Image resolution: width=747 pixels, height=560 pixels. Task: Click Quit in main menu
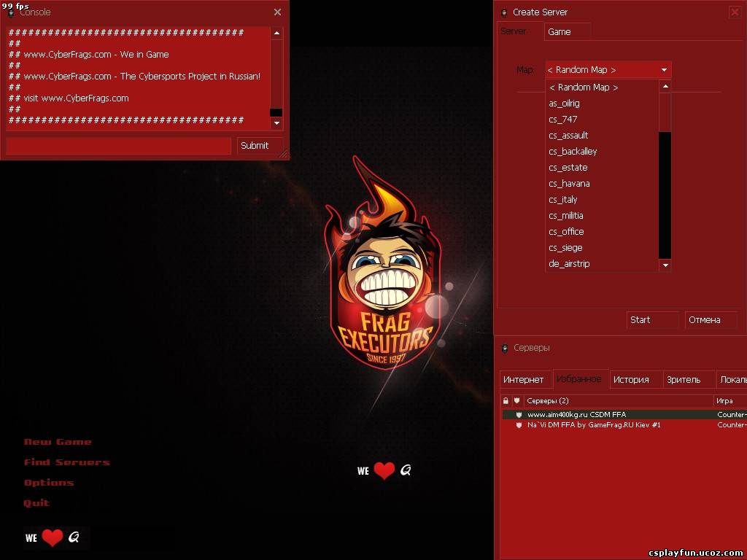tap(36, 503)
